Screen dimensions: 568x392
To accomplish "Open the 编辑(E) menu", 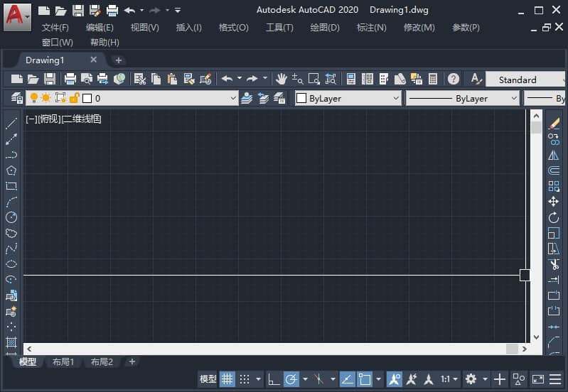I will [100, 28].
